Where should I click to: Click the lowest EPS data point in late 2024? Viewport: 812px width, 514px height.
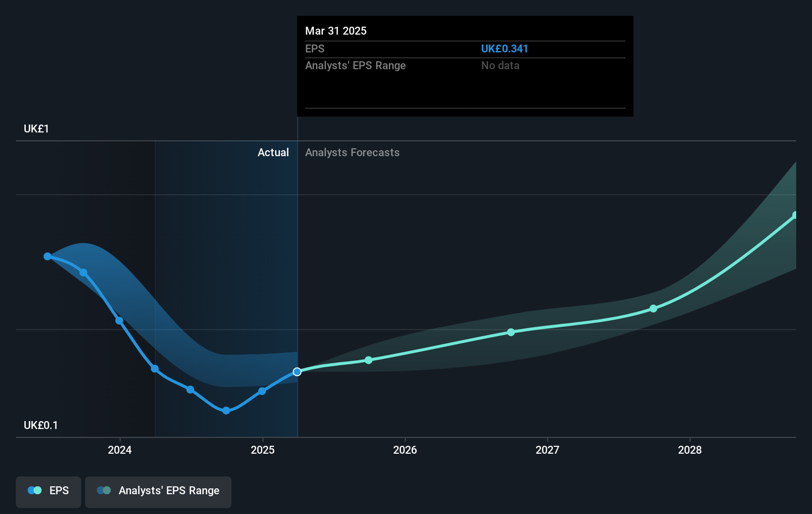pos(226,410)
